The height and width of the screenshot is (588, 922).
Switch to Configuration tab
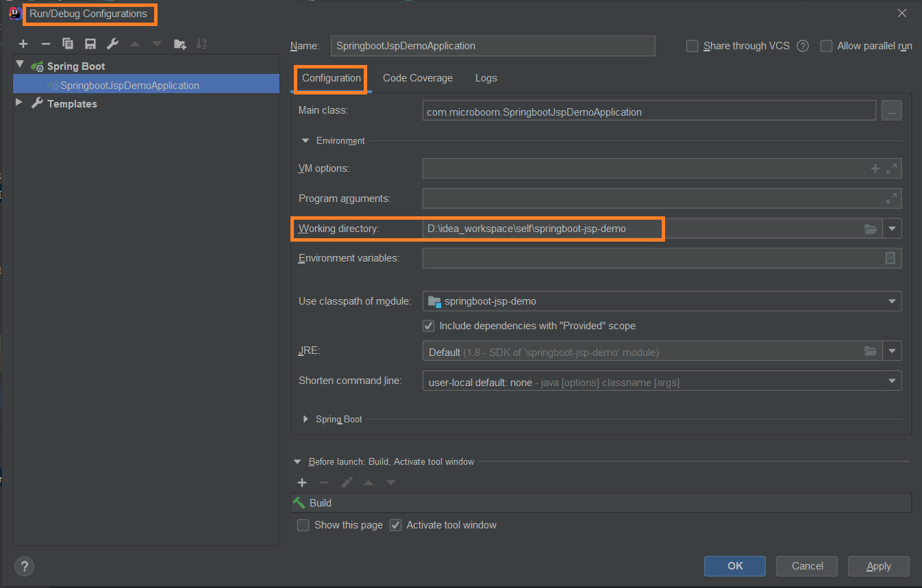click(332, 78)
